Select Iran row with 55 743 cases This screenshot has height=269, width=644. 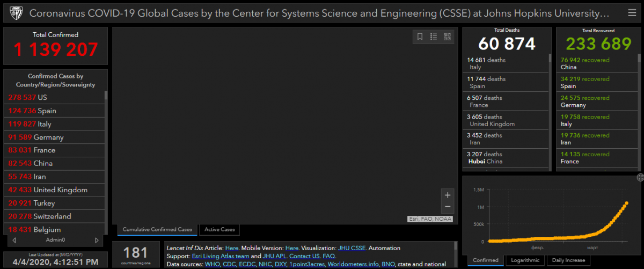[55, 177]
